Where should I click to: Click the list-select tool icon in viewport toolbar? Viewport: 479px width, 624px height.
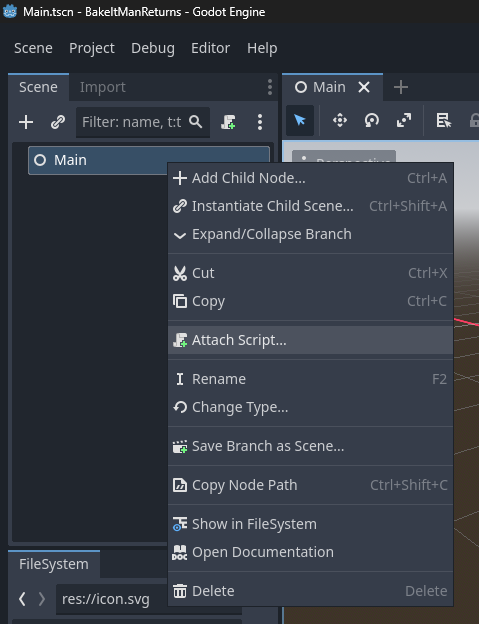[x=444, y=120]
